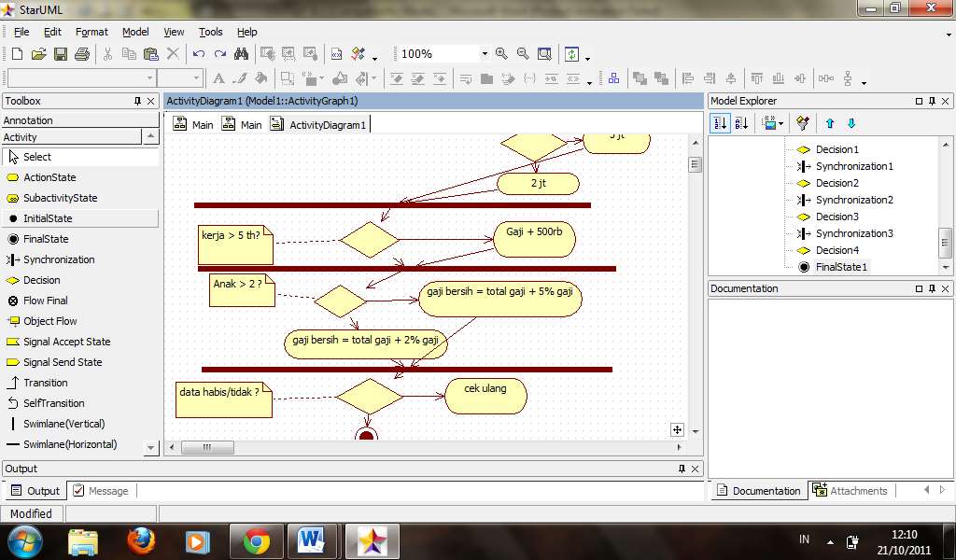Zoom in using the magnifier plus icon

(501, 54)
